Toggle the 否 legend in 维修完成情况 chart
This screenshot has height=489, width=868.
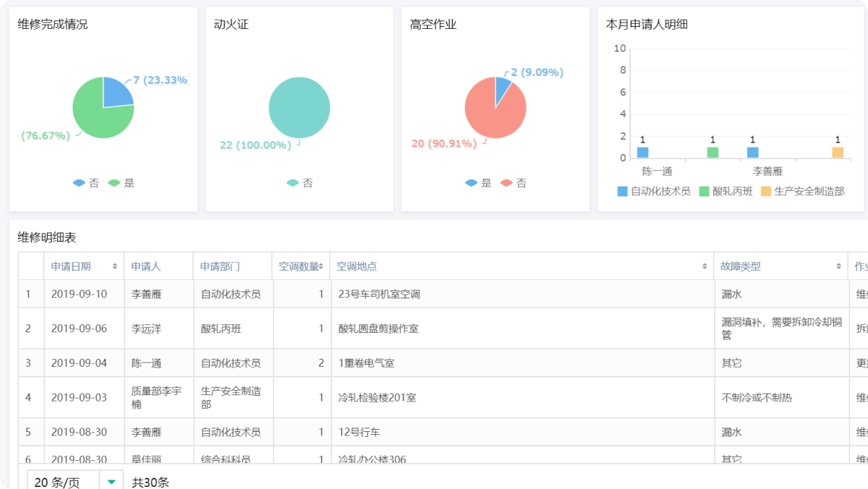click(x=86, y=183)
